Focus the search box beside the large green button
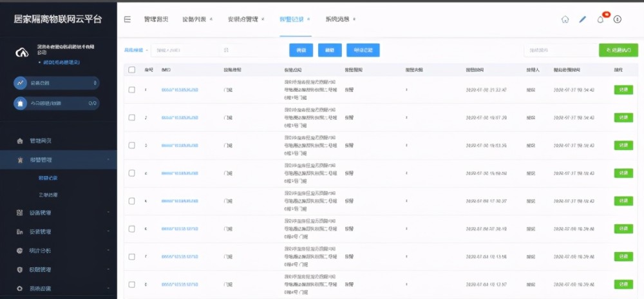This screenshot has height=299, width=644. coord(561,50)
